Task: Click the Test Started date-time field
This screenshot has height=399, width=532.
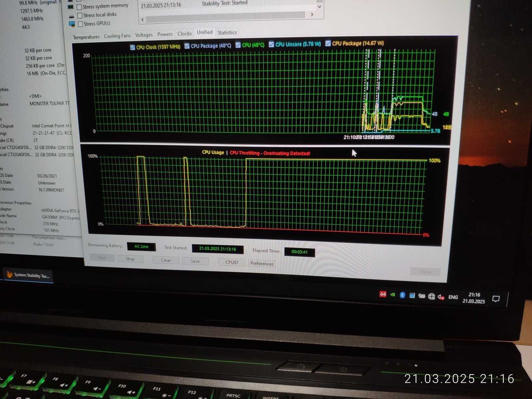Action: [217, 249]
